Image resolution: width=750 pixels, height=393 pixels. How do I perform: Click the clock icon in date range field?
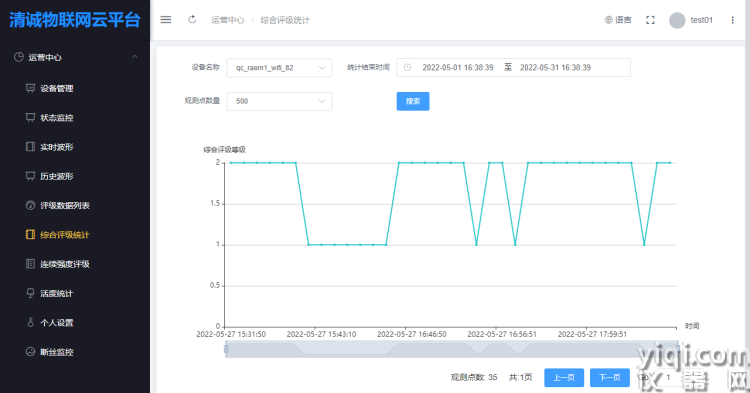click(408, 67)
